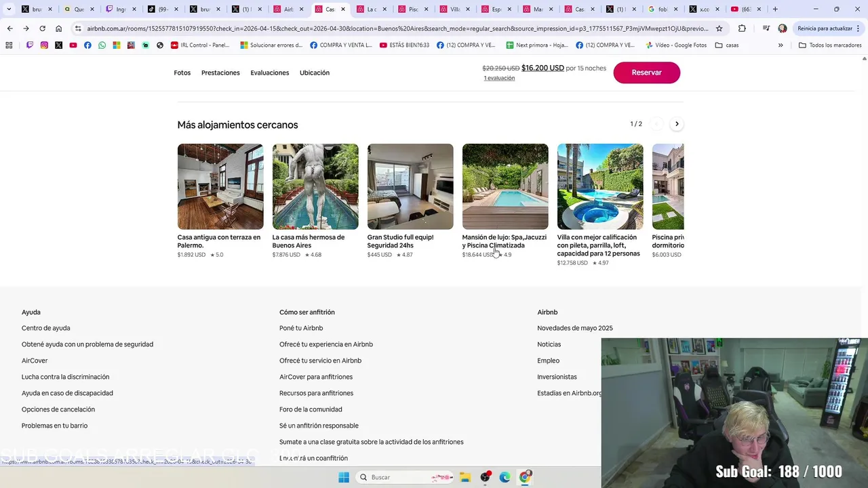Open the Windows Start menu
Image resolution: width=868 pixels, height=488 pixels.
pos(344,477)
